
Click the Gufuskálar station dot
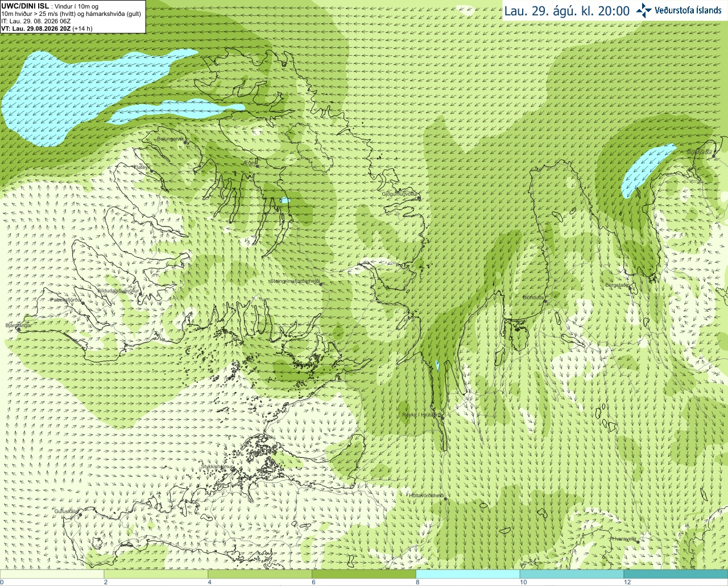click(80, 515)
